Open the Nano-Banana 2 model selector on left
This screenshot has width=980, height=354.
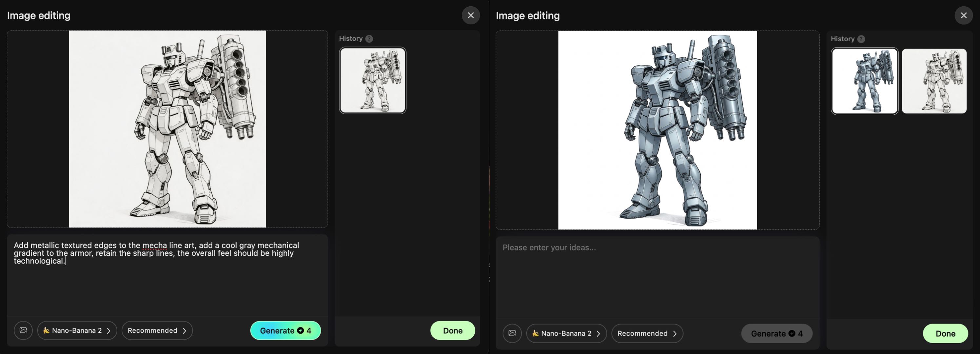pos(77,330)
